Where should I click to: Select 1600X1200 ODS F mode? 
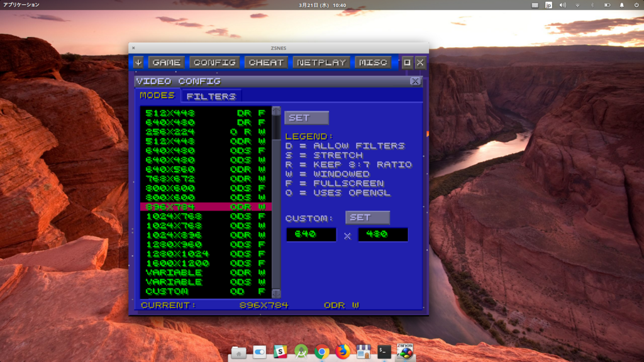point(206,263)
